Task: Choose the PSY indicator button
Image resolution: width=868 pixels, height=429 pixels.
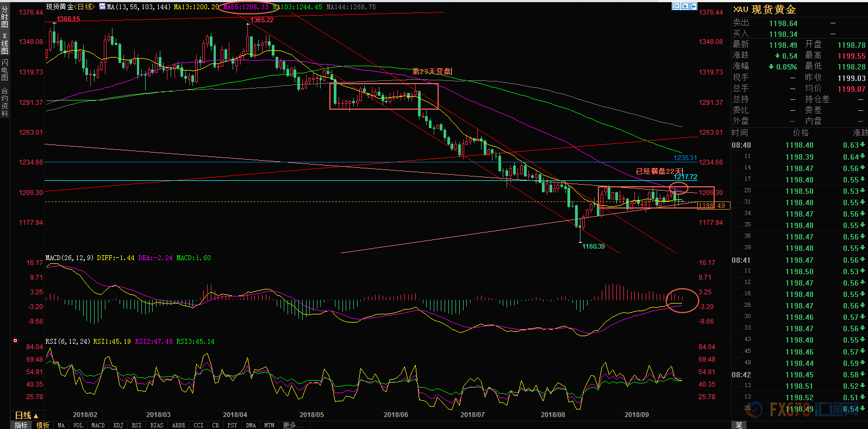Action: point(232,425)
